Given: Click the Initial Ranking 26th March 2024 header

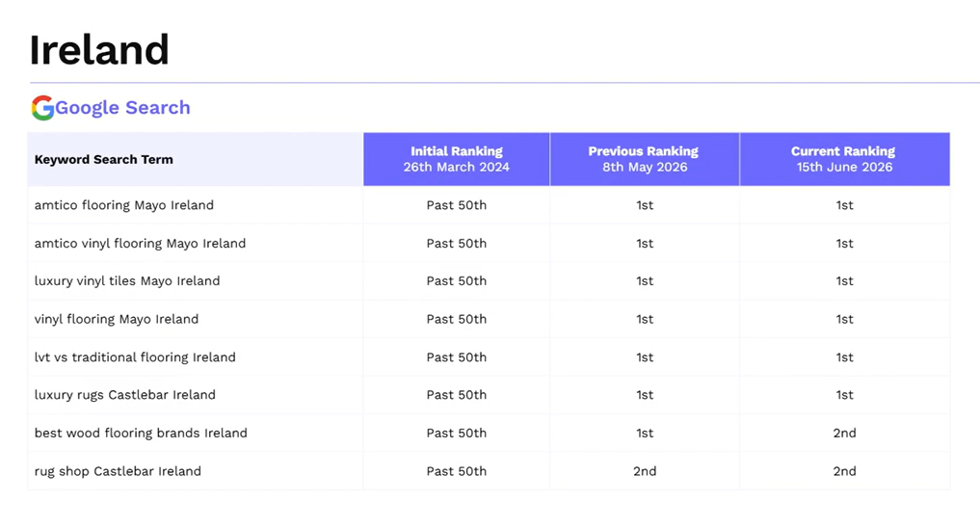Looking at the screenshot, I should point(456,159).
